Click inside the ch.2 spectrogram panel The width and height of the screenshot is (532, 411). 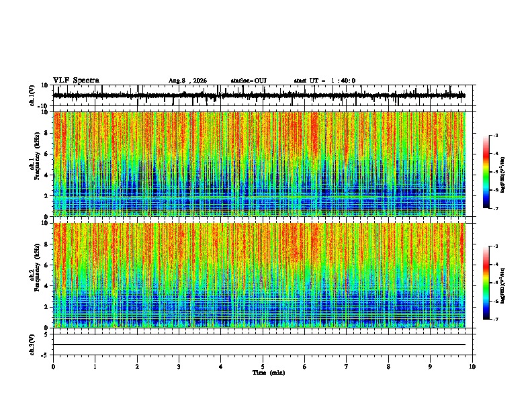(x=263, y=275)
